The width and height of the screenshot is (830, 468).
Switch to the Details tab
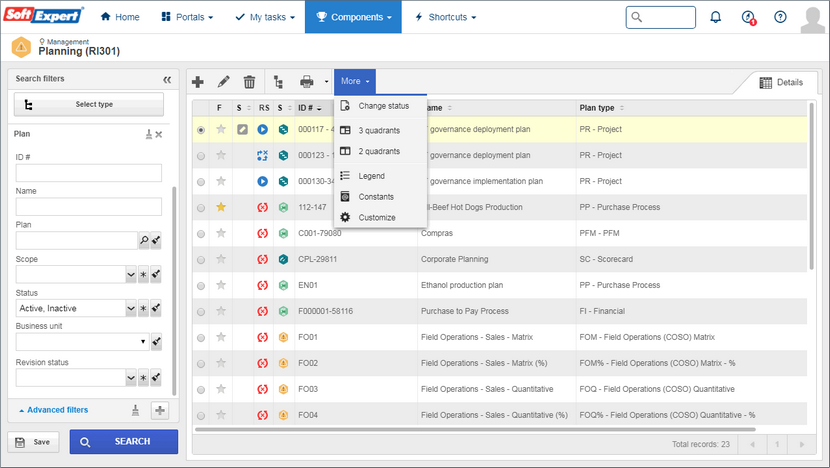(781, 83)
